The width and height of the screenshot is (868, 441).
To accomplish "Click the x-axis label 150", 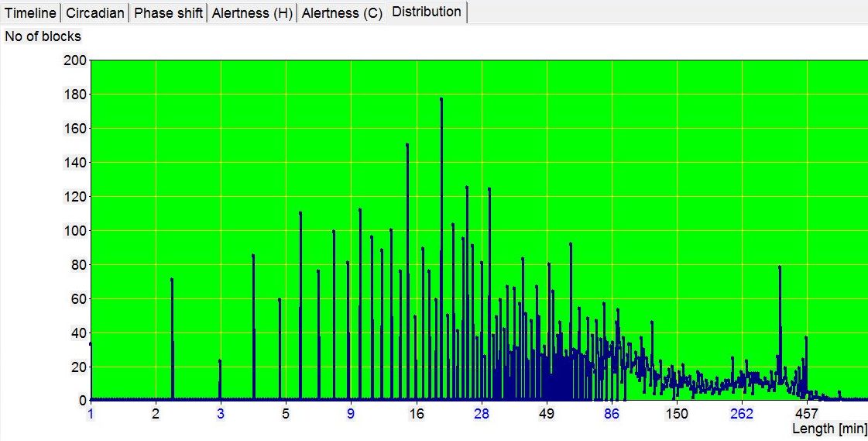I will 677,414.
